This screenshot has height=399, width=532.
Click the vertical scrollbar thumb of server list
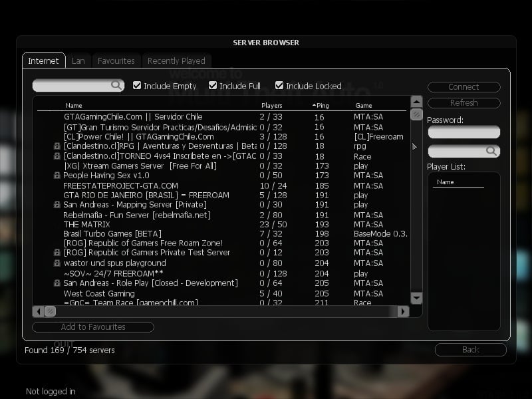(416, 114)
